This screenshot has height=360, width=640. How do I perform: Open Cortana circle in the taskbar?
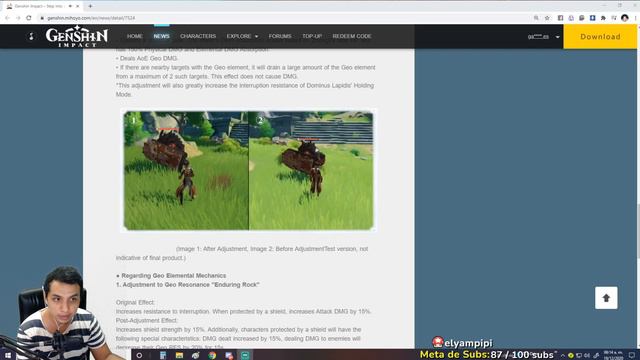[139, 356]
